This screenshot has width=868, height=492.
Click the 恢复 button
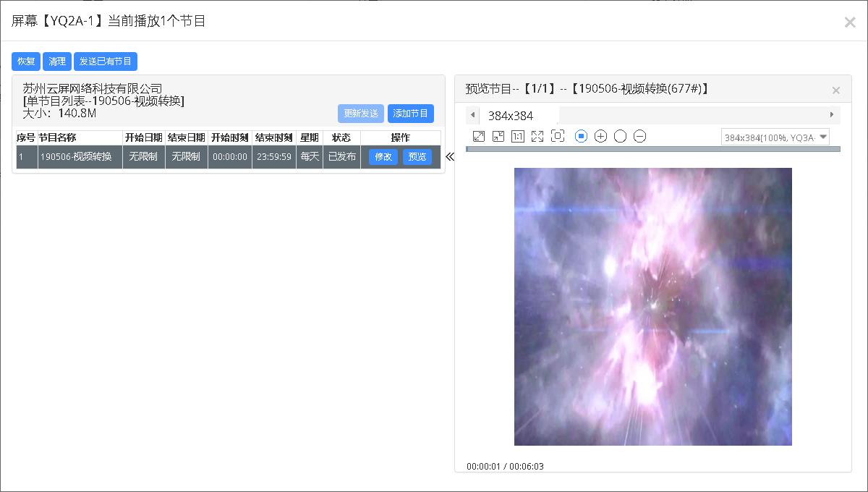coord(26,61)
